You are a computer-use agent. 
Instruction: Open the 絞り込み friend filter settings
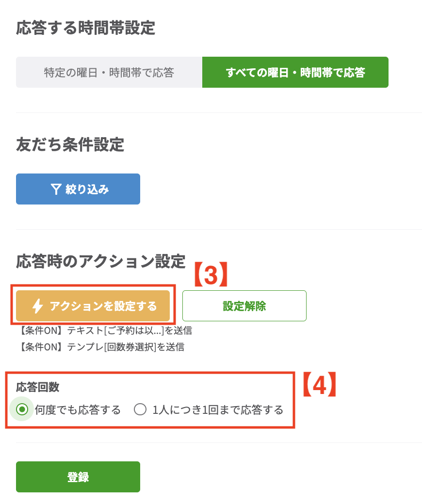(78, 189)
